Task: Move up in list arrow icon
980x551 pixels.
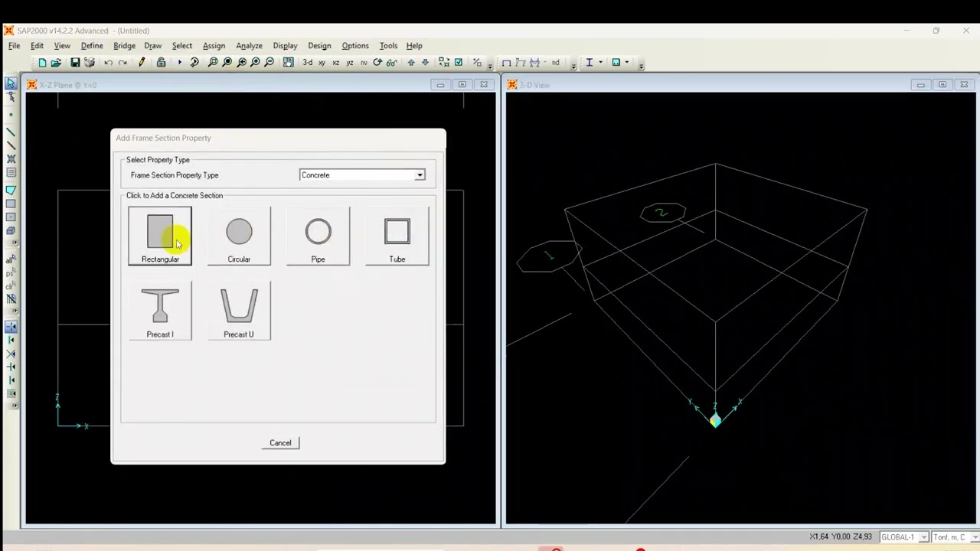Action: (411, 62)
